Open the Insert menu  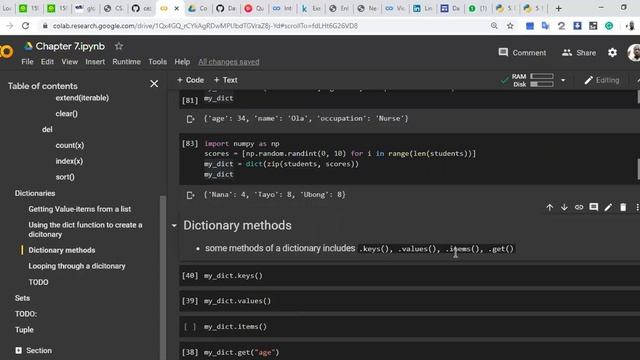(95, 62)
